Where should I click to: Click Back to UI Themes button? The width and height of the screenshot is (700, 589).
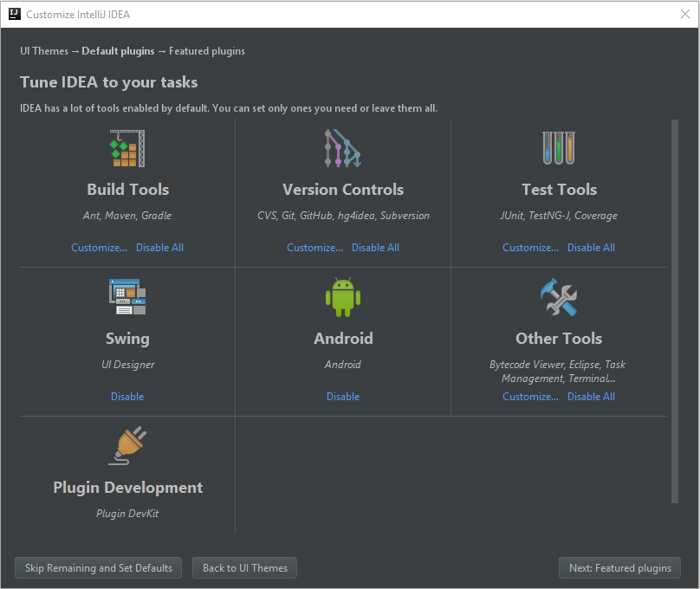[244, 567]
